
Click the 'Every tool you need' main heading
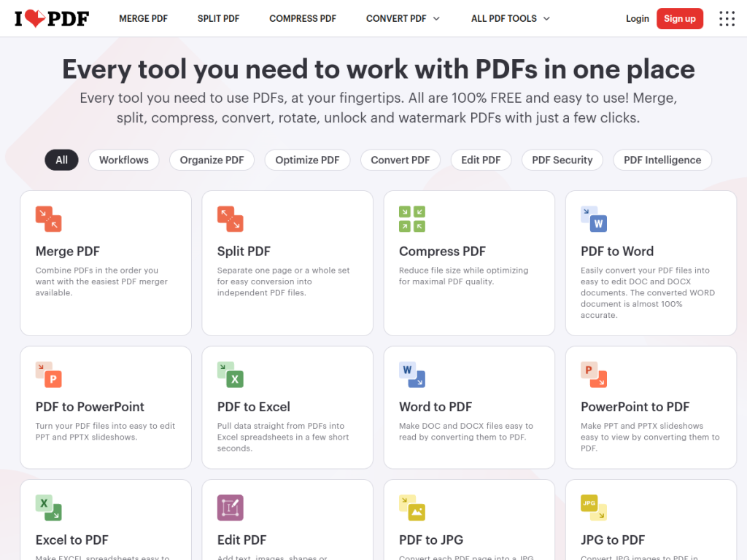click(379, 69)
